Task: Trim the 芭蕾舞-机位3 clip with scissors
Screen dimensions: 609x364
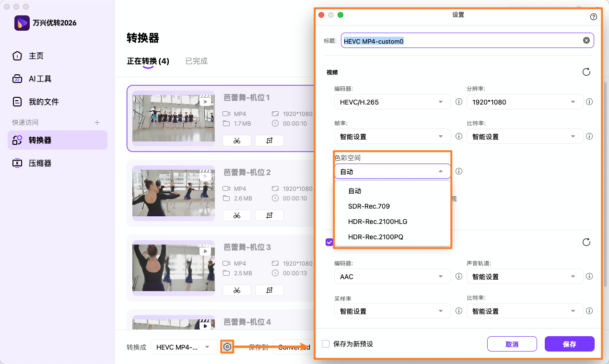Action: (237, 290)
